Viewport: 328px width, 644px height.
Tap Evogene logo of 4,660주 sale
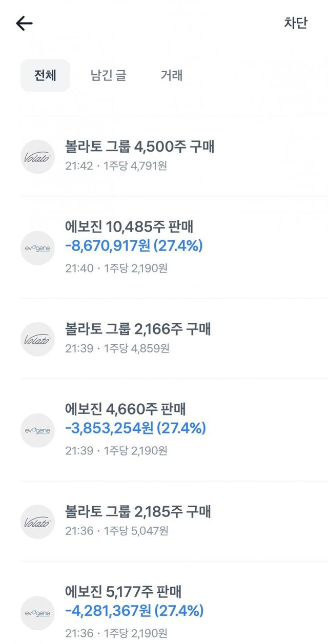(37, 430)
